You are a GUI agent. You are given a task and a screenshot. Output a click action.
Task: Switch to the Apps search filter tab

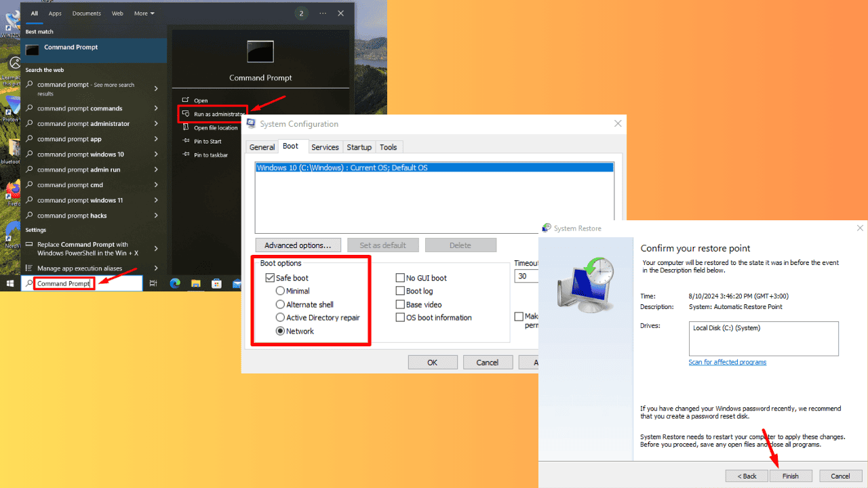tap(55, 13)
